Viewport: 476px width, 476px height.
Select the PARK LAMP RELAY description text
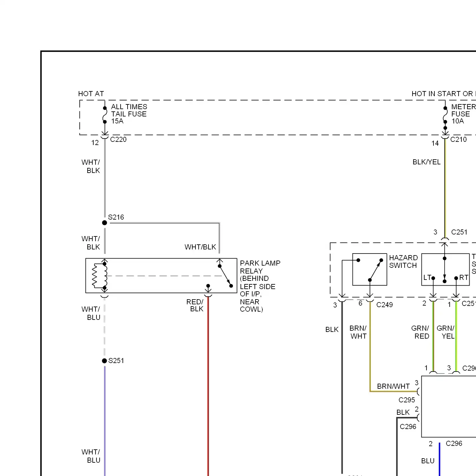point(260,286)
